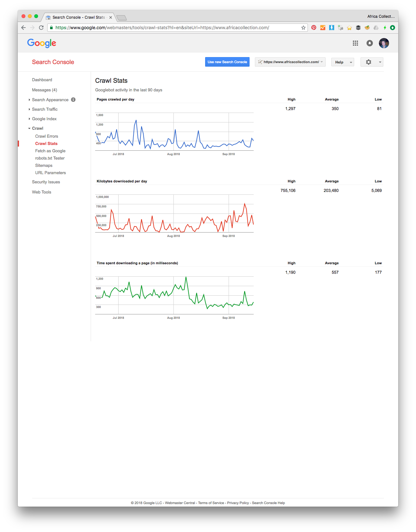The width and height of the screenshot is (416, 532).
Task: Click the kilobytes average 203,480
Action: (x=331, y=190)
